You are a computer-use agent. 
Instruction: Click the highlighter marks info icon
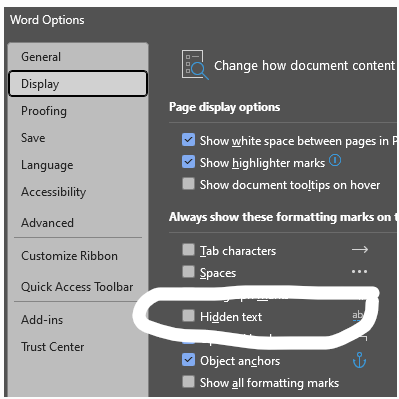point(335,161)
